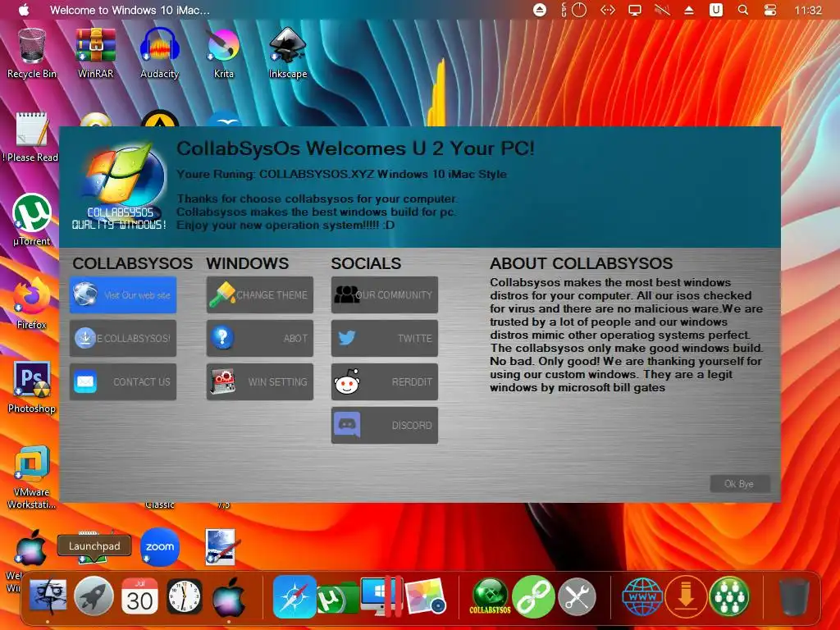Click the Change Theme button
This screenshot has width=840, height=630.
tap(260, 294)
